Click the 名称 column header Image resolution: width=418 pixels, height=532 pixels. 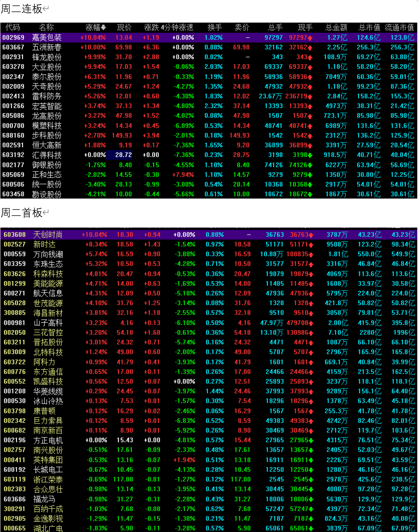(46, 28)
